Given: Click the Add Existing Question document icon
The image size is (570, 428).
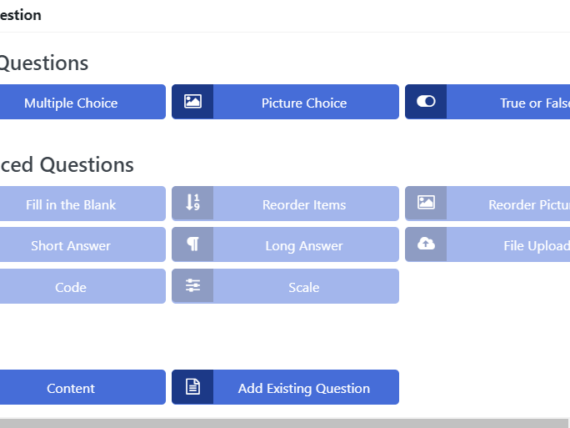Looking at the screenshot, I should [x=193, y=387].
